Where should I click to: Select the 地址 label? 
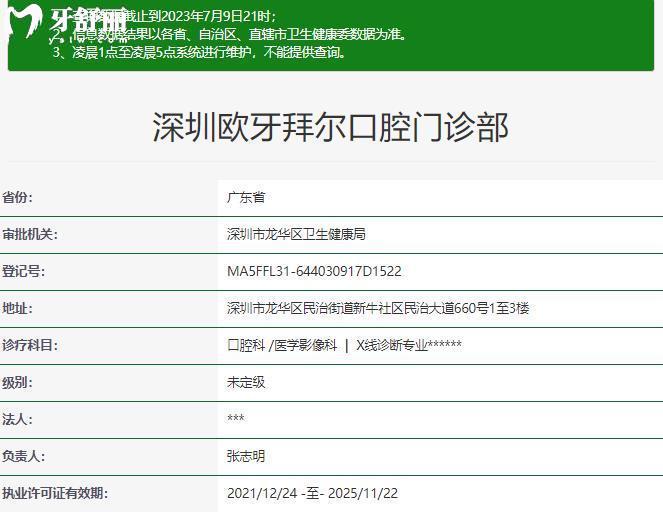(17, 308)
